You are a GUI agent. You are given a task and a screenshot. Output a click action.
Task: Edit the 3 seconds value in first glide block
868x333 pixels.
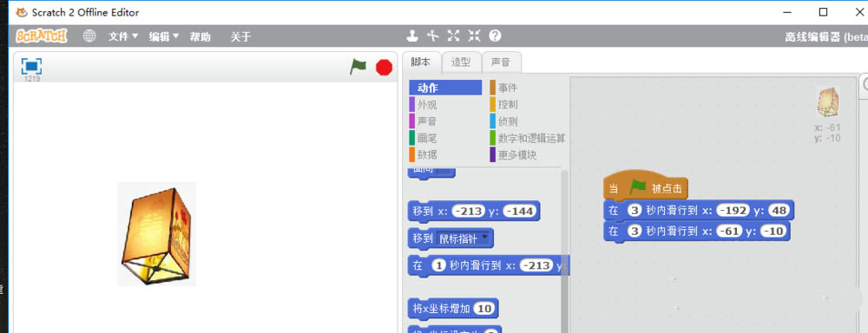pos(634,210)
